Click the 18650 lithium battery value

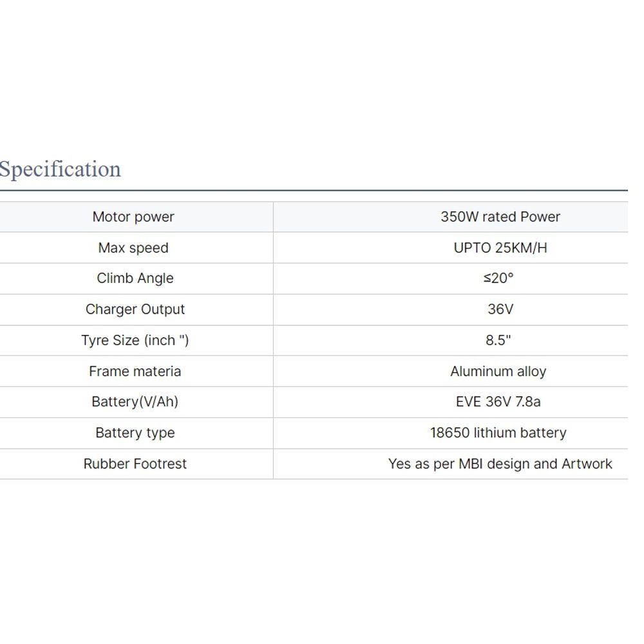coord(498,433)
